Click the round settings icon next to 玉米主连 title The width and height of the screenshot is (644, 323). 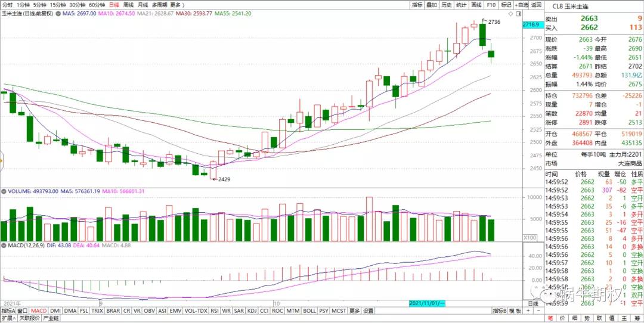[x=56, y=13]
